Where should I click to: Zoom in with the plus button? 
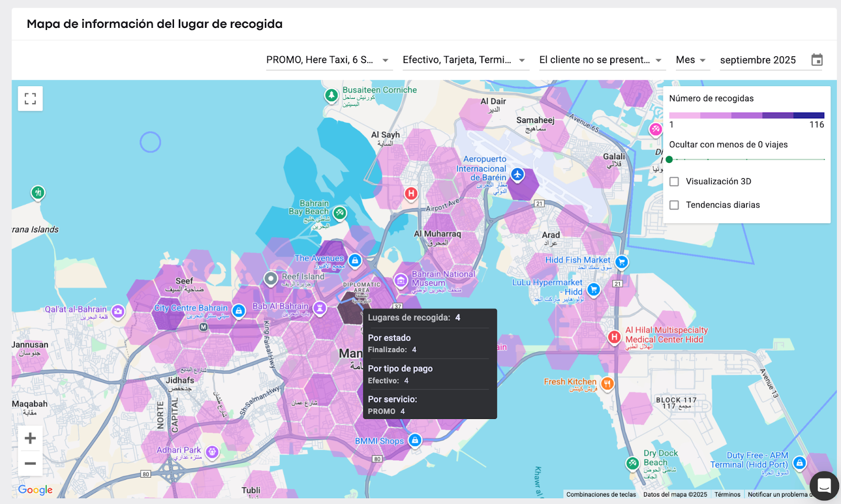[30, 438]
